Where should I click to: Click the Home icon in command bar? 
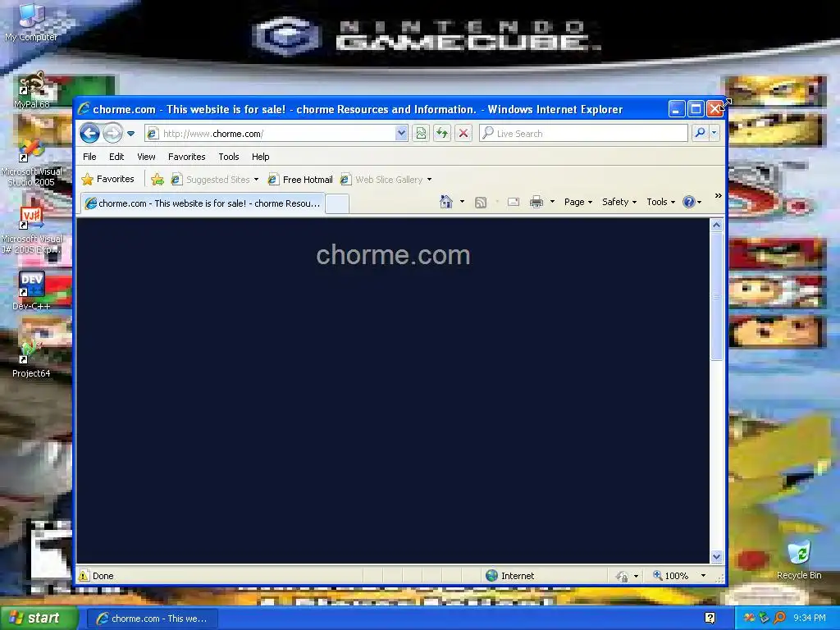pyautogui.click(x=445, y=202)
